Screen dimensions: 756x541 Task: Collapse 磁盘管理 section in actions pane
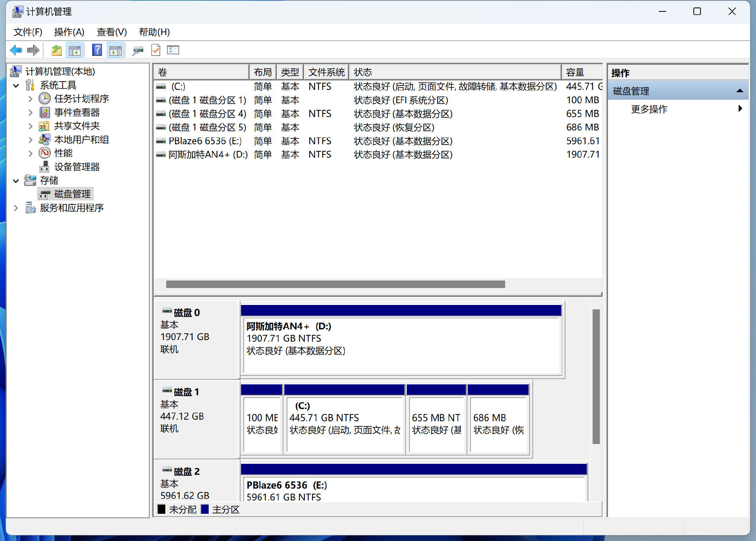(x=739, y=91)
